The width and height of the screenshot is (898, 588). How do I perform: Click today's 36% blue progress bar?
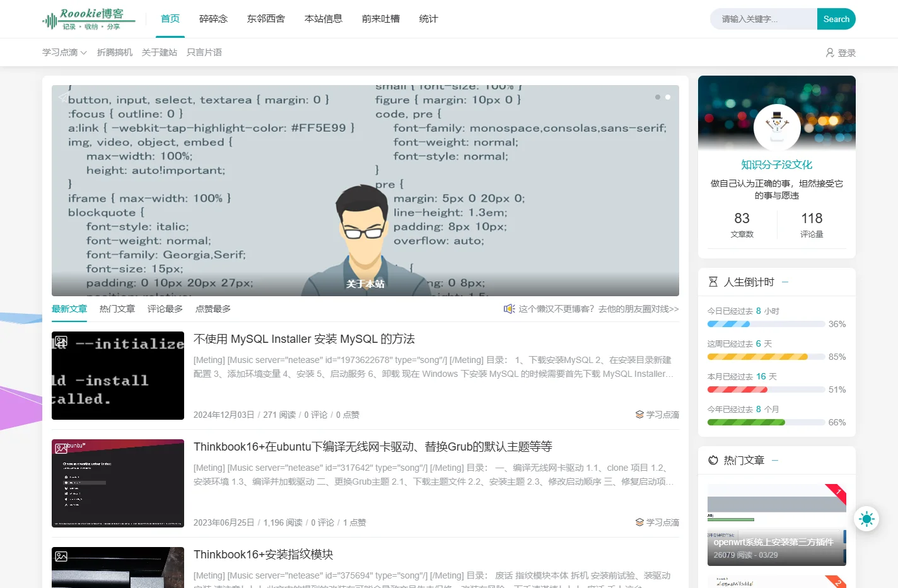(x=766, y=324)
